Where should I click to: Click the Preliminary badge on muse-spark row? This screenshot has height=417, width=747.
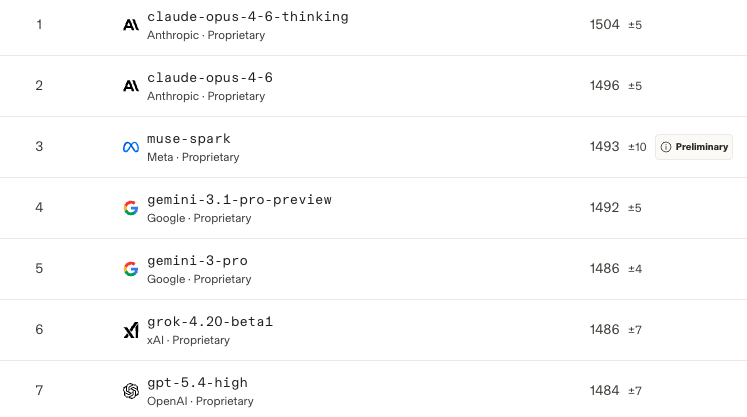[x=694, y=147]
